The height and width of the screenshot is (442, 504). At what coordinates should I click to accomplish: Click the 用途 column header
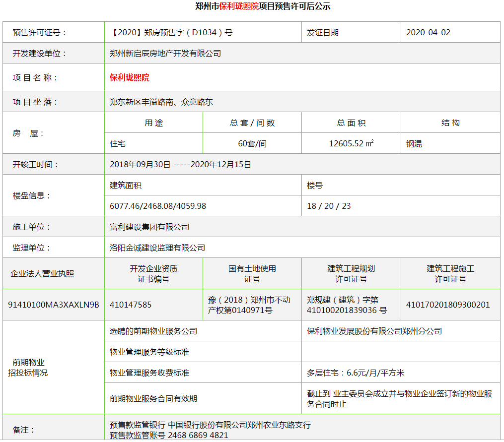(x=153, y=123)
